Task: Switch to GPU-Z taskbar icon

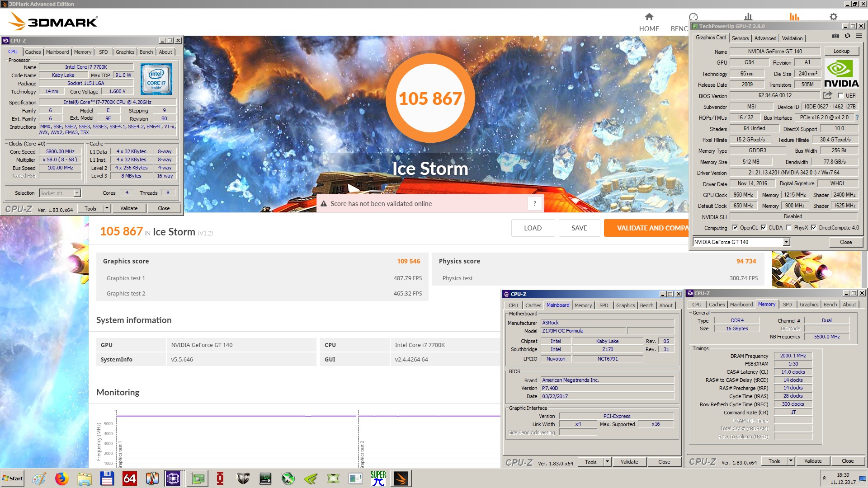Action: [198, 479]
